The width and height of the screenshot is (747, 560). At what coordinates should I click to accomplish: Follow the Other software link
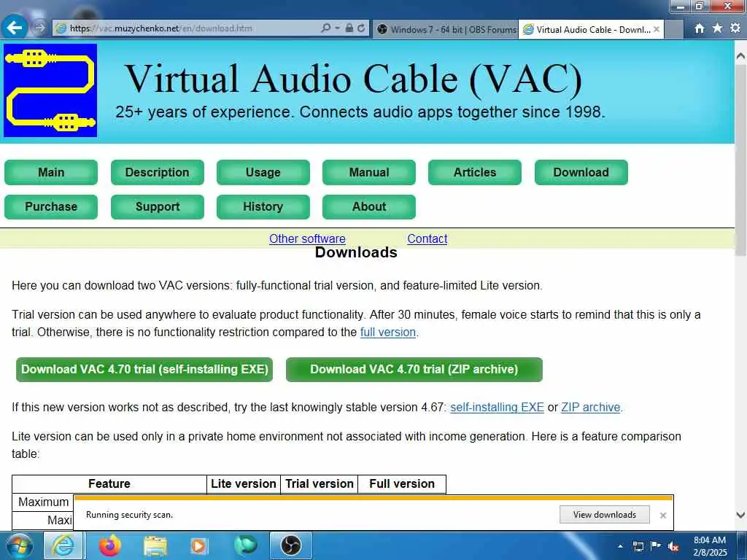point(307,238)
